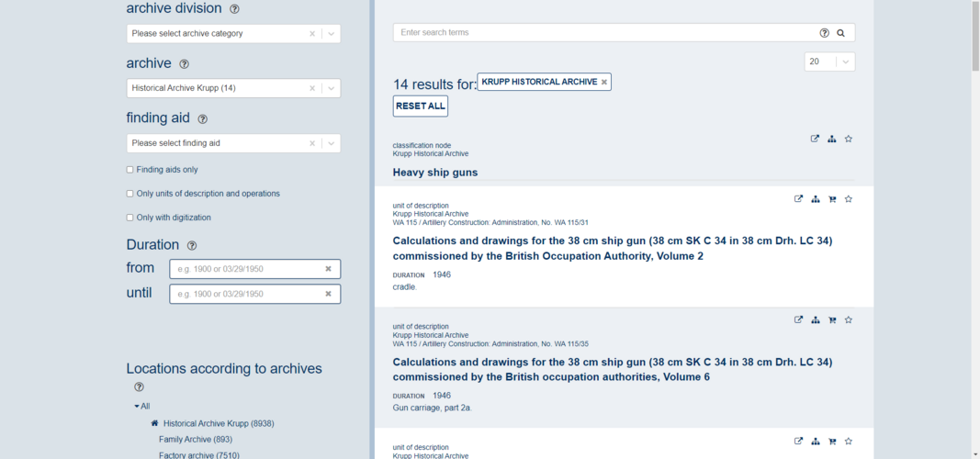Open third result's external link icon
980x459 pixels.
(x=798, y=441)
